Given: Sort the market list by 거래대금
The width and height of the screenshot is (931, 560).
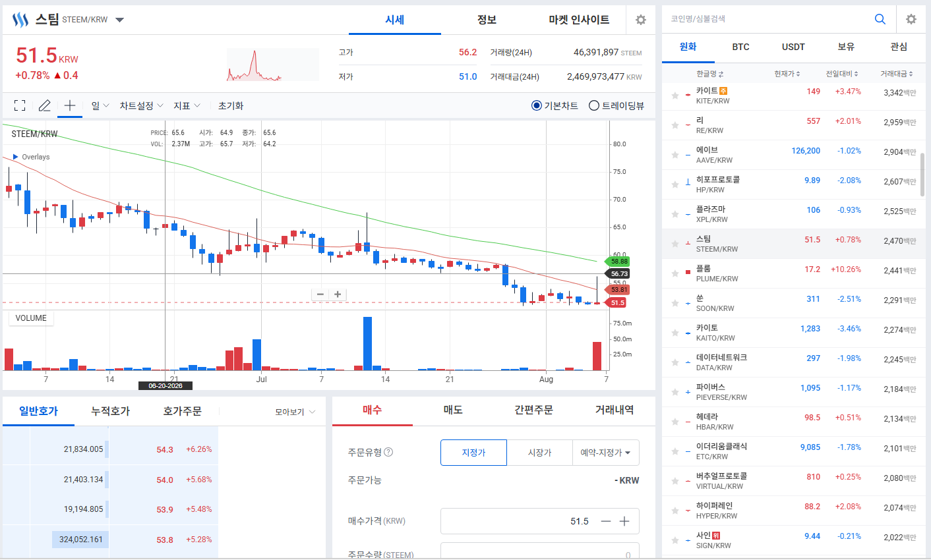Looking at the screenshot, I should (x=897, y=74).
